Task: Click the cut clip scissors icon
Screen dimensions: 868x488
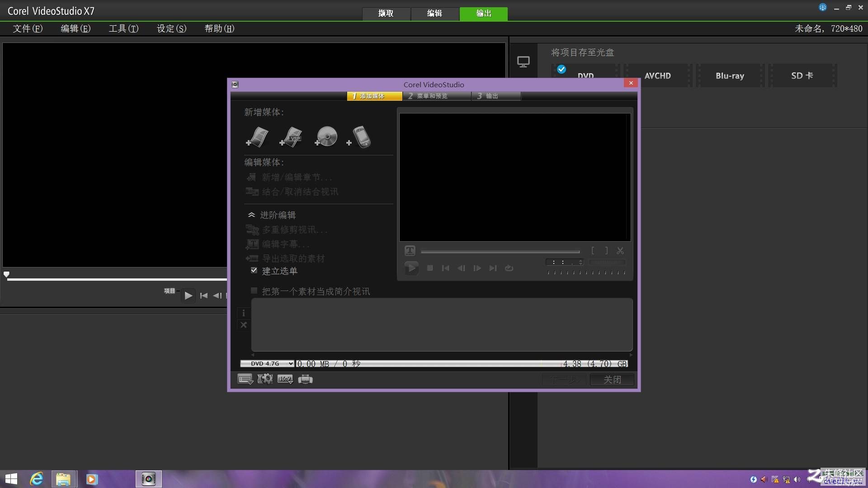Action: tap(620, 250)
